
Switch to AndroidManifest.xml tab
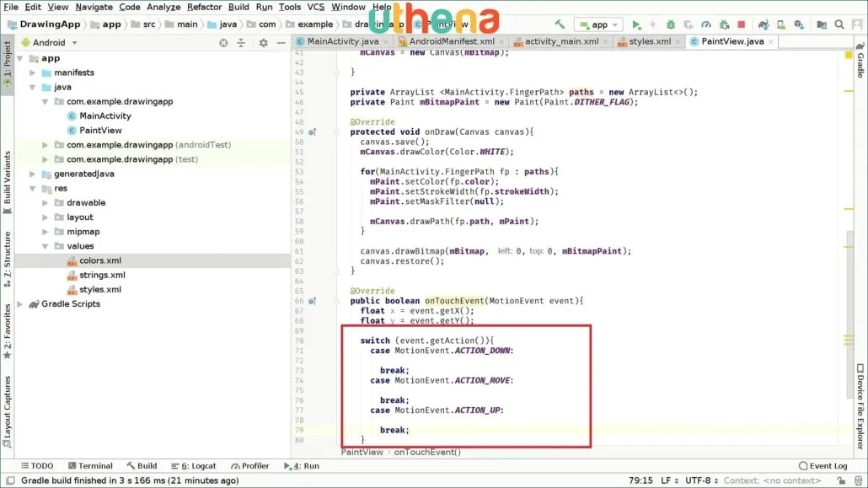tap(451, 41)
